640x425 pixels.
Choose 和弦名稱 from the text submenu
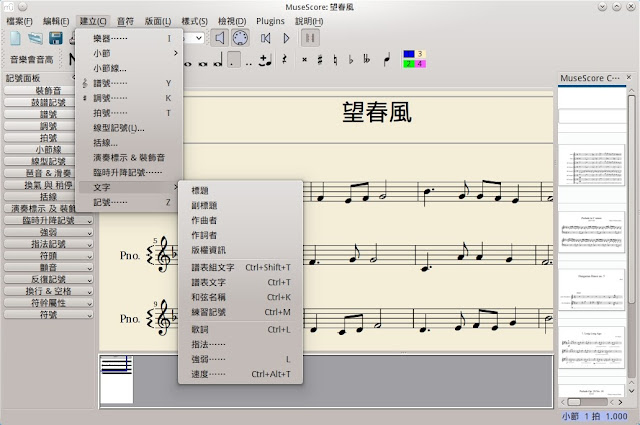241,297
